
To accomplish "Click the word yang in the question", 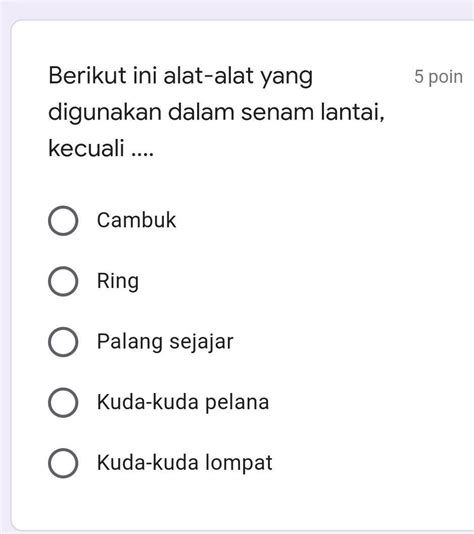I will 286,78.
